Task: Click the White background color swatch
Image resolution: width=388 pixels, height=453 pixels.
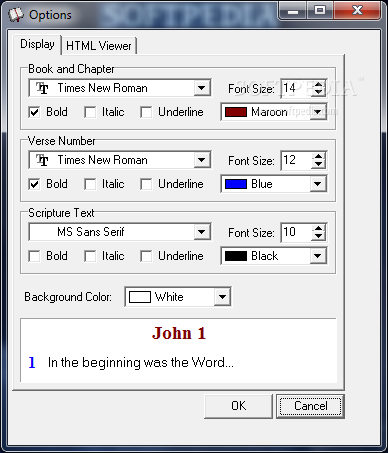Action: [x=140, y=297]
